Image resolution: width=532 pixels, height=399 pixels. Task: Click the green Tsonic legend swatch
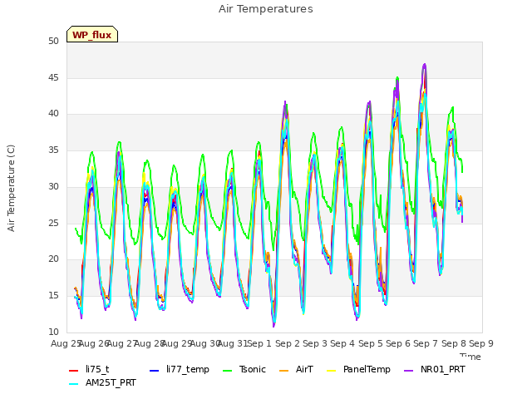coord(227,370)
